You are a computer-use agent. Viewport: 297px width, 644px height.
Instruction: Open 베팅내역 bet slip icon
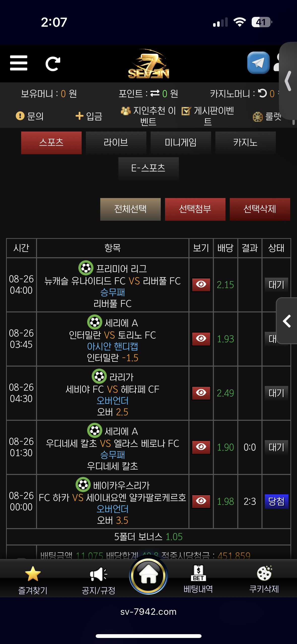pos(199,573)
